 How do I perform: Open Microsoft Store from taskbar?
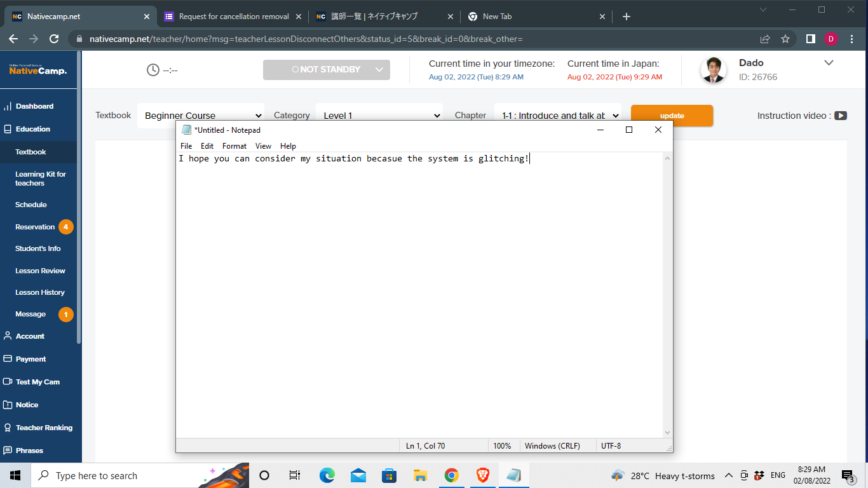(389, 475)
